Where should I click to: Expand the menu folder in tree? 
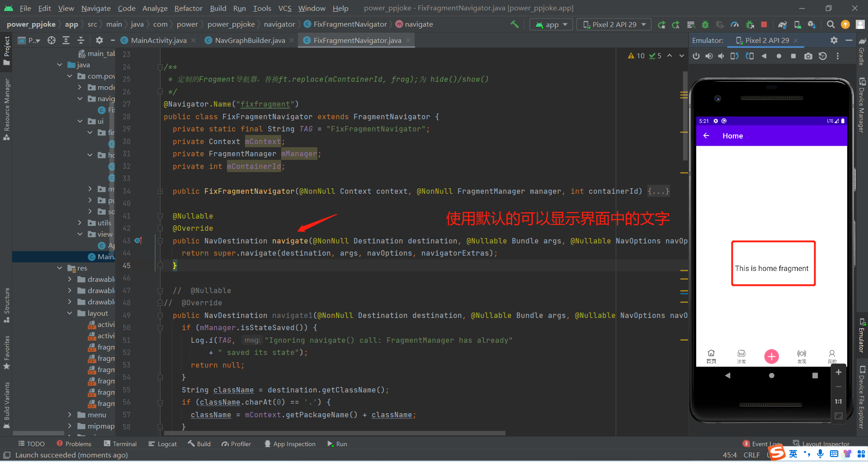(70, 415)
